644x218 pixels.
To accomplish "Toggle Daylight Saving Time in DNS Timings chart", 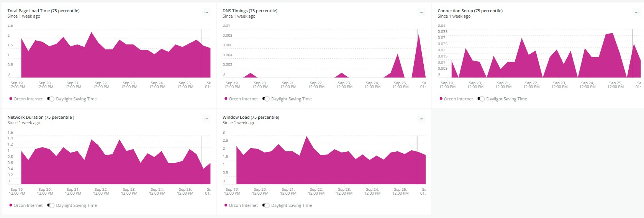I will click(266, 99).
